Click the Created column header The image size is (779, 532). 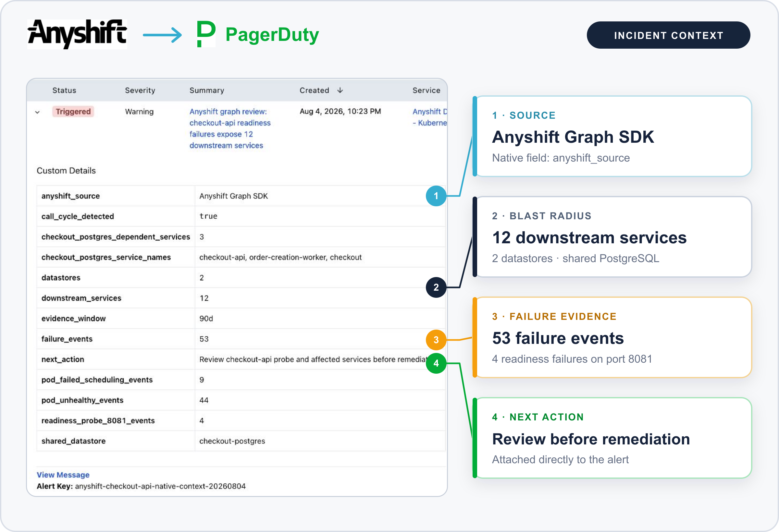(315, 91)
